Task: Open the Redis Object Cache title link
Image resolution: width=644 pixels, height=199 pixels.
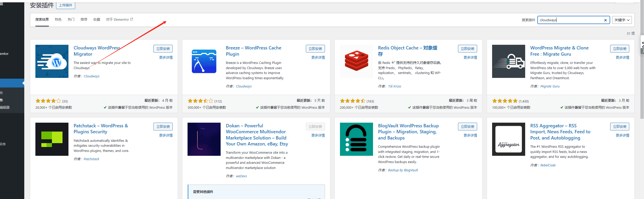Action: [x=408, y=51]
